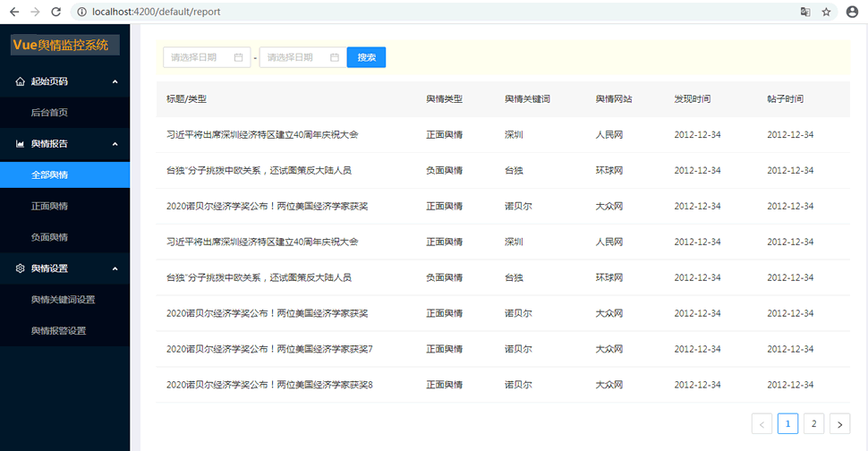Viewport: 868px width, 451px height.
Task: Click the browser address bar URL
Action: pos(156,12)
